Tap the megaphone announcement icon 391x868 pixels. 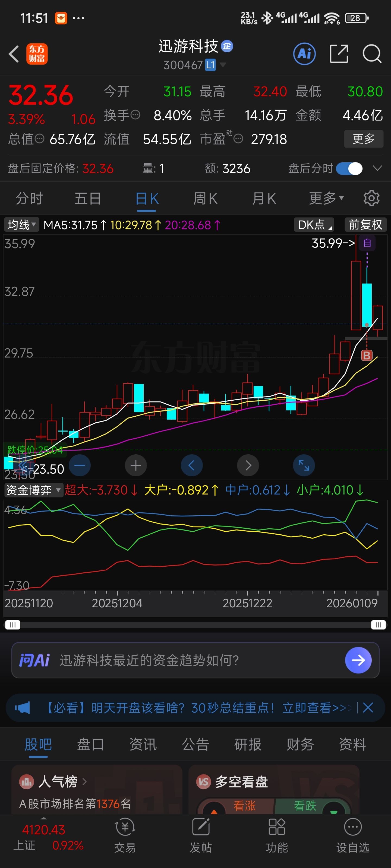[x=22, y=708]
